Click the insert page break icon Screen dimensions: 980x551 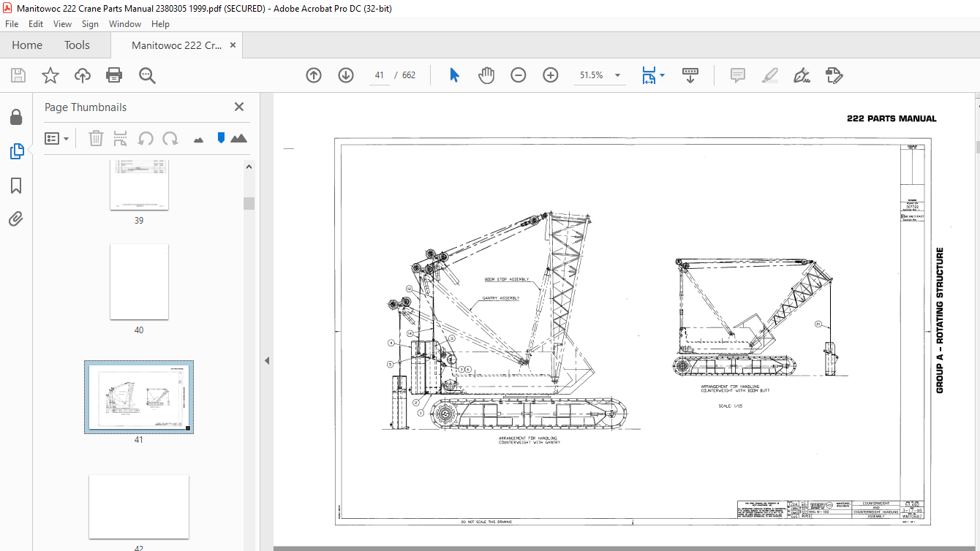pos(121,138)
